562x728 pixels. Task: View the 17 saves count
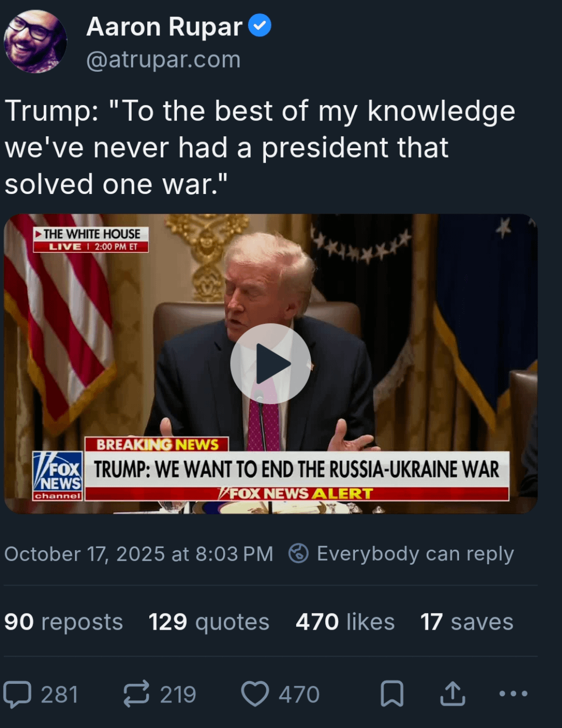point(467,622)
